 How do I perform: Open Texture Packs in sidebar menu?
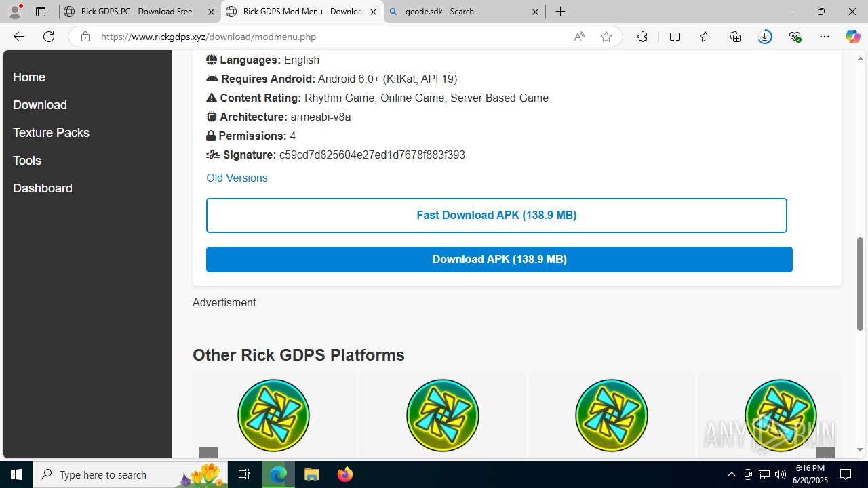click(51, 133)
